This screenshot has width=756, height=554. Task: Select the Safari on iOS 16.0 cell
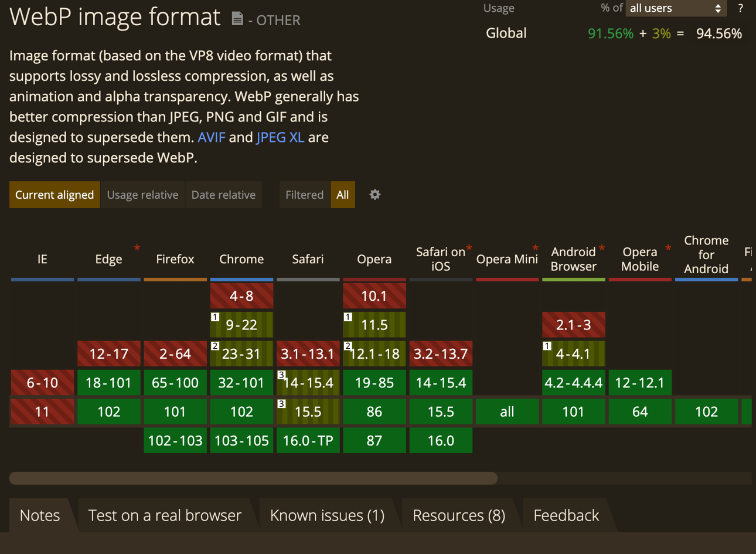click(x=441, y=440)
